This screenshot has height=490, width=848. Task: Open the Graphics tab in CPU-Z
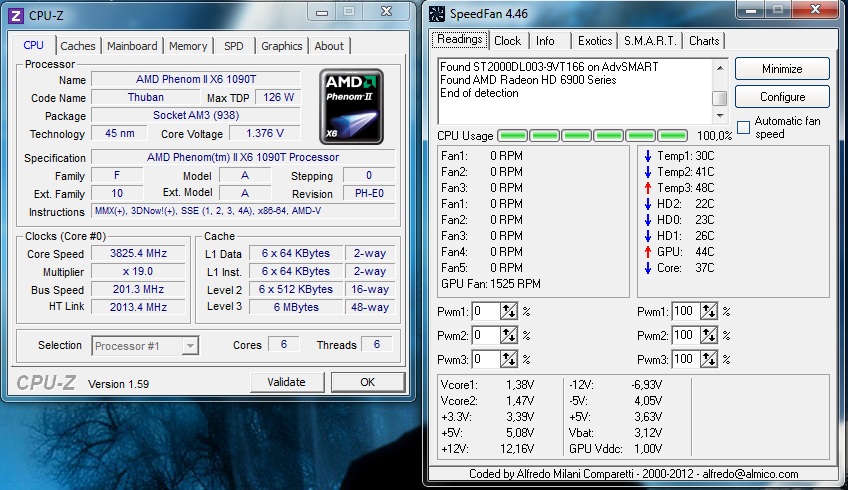[282, 46]
